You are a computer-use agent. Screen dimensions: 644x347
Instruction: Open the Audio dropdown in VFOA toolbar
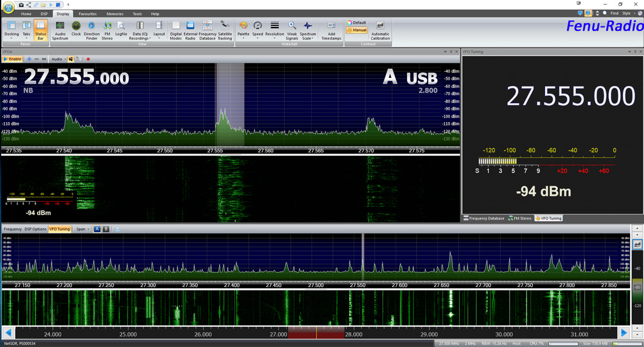coord(58,58)
